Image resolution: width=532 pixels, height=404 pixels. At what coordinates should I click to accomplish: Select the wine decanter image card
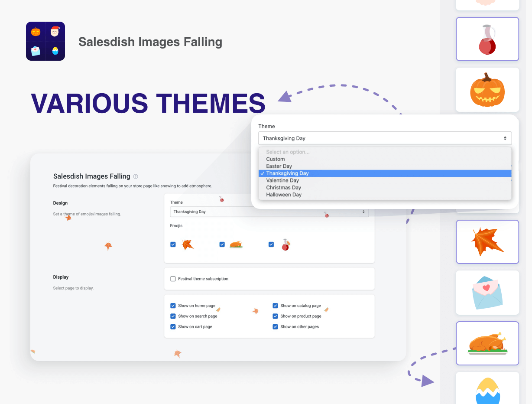pyautogui.click(x=487, y=39)
